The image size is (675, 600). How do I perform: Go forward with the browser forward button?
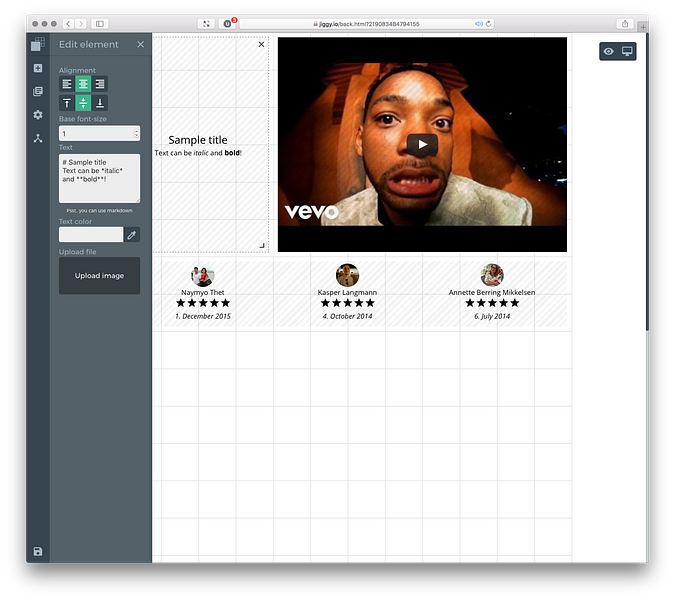(81, 24)
